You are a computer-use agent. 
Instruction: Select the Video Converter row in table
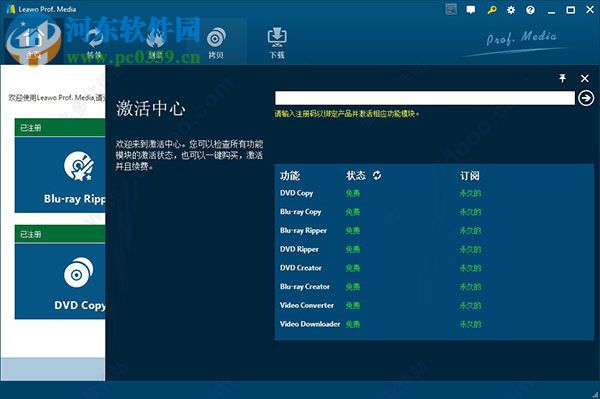pyautogui.click(x=434, y=306)
